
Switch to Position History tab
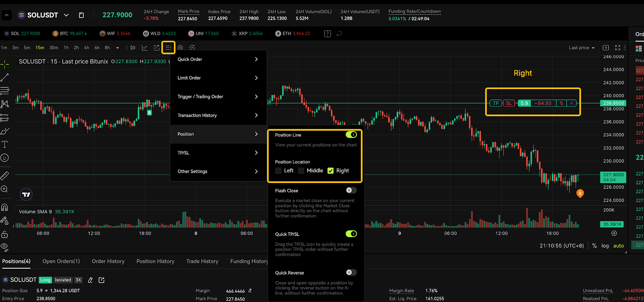155,261
